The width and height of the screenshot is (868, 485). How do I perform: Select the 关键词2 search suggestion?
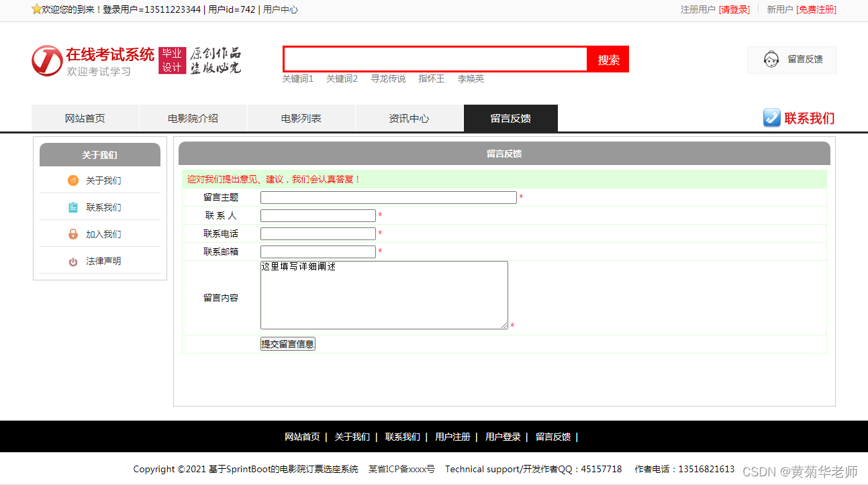click(342, 79)
